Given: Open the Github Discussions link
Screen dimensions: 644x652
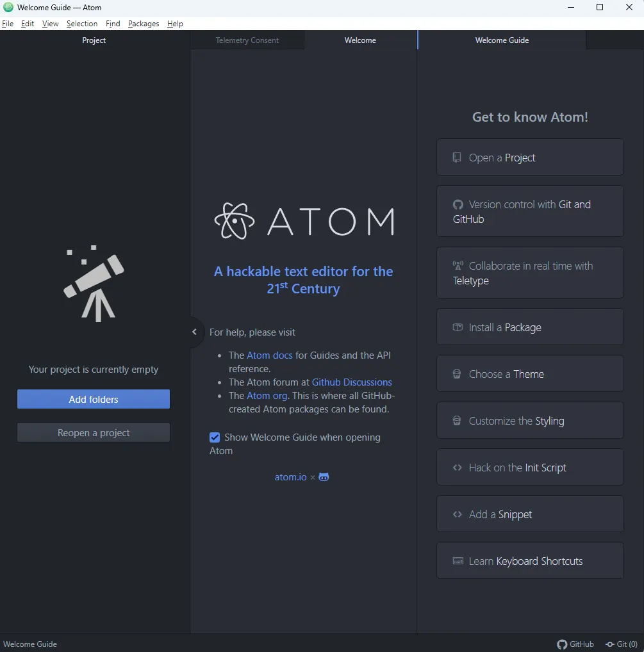Looking at the screenshot, I should click(x=352, y=382).
